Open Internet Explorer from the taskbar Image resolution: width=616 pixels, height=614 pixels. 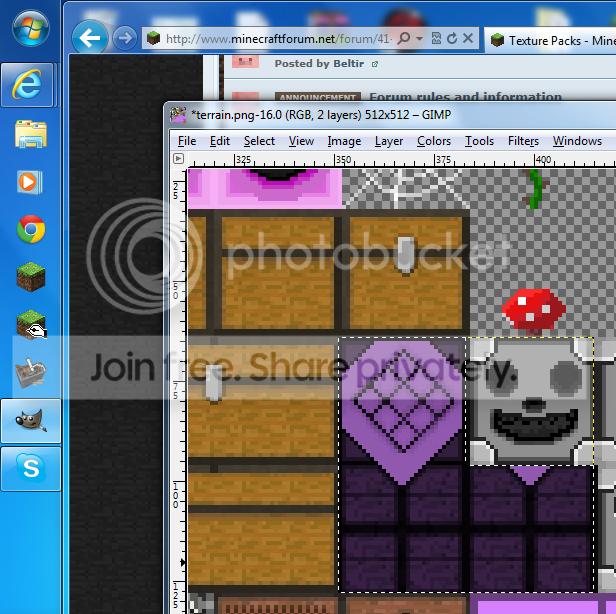31,86
